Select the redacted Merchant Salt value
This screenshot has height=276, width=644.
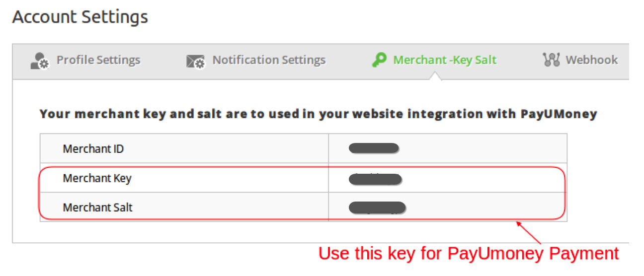coord(377,207)
